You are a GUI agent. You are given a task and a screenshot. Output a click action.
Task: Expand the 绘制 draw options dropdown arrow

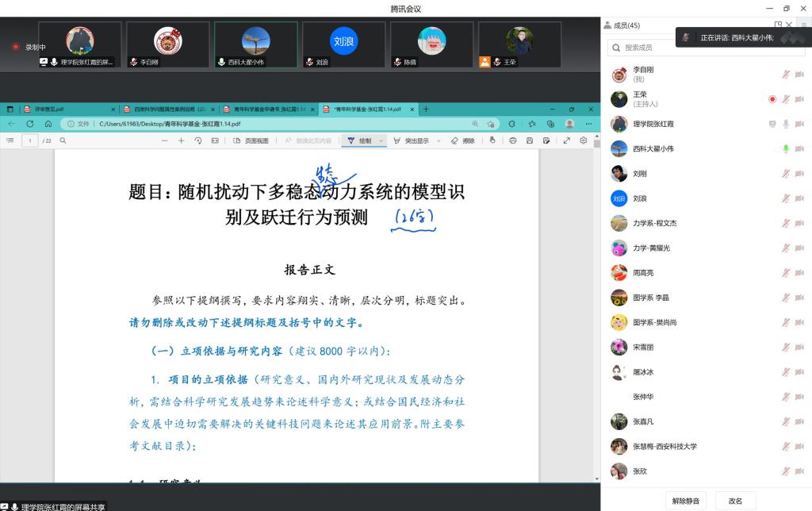coord(381,140)
